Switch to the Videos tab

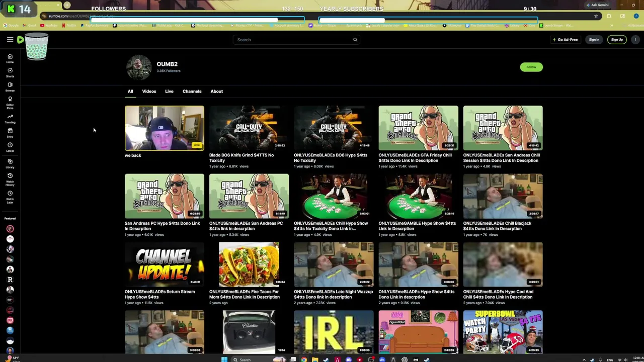(x=149, y=92)
